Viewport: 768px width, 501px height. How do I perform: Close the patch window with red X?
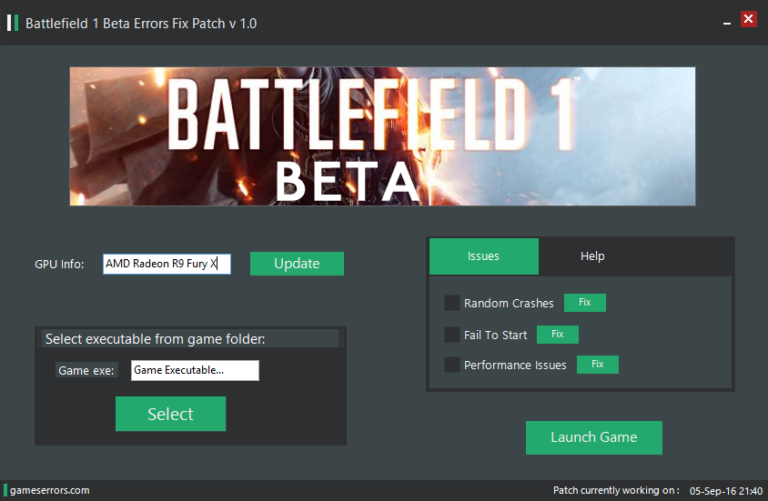tap(748, 19)
